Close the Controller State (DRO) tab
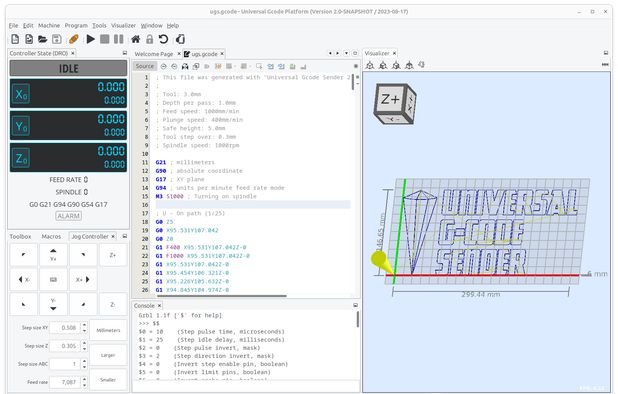 pyautogui.click(x=73, y=53)
